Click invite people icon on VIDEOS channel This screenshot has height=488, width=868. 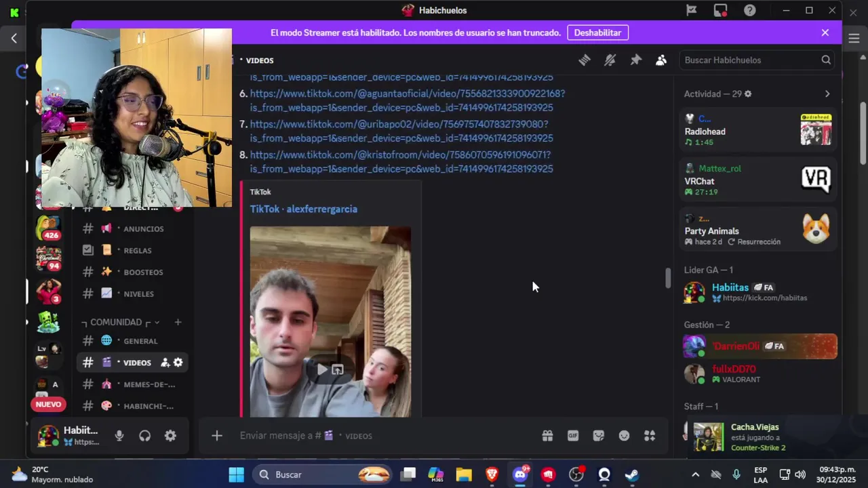[x=165, y=363]
